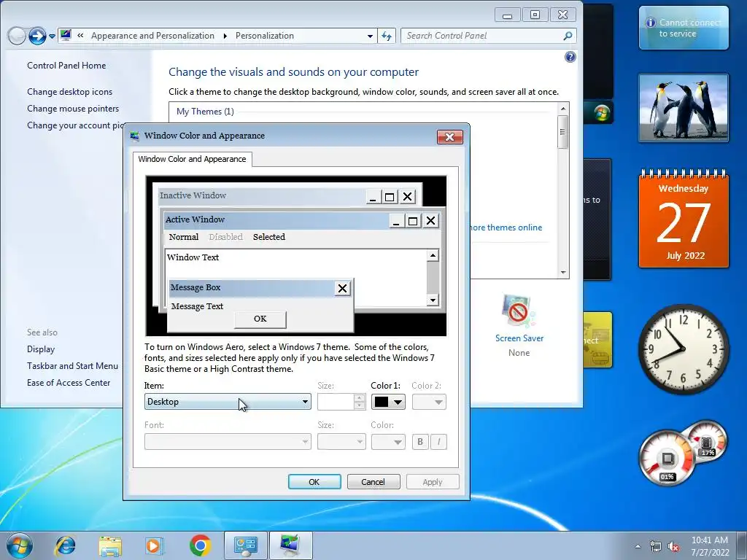This screenshot has height=560, width=747.
Task: Click the OK button in dialog
Action: click(x=314, y=482)
